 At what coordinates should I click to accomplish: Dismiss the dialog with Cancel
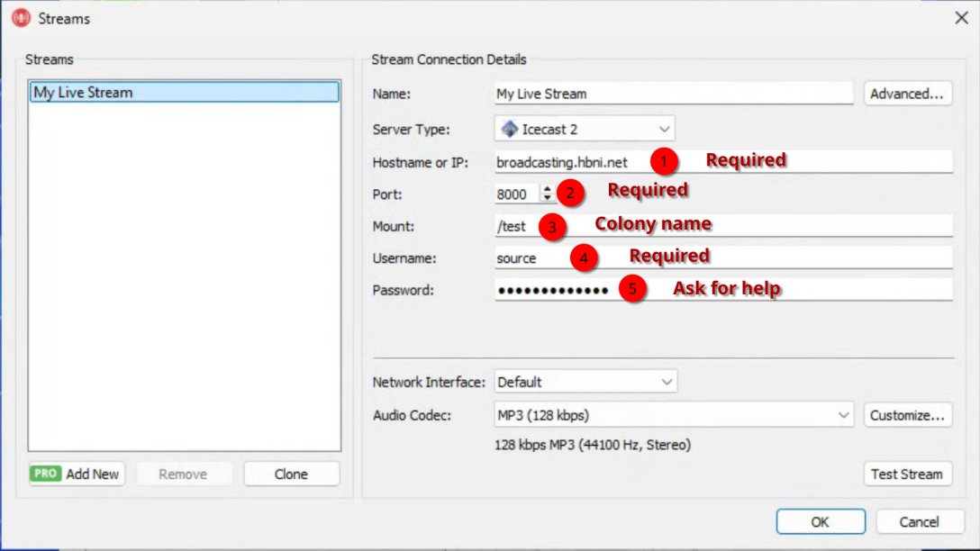pyautogui.click(x=919, y=521)
